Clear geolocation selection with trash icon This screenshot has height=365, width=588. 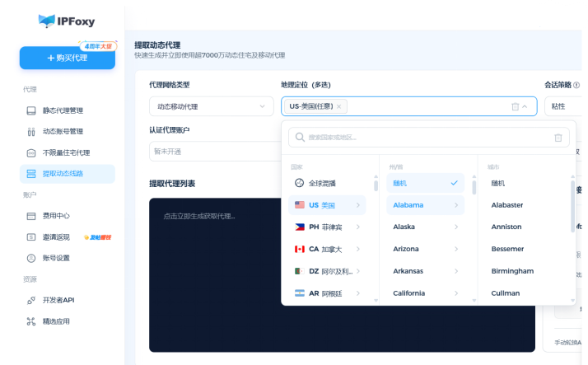pyautogui.click(x=516, y=106)
